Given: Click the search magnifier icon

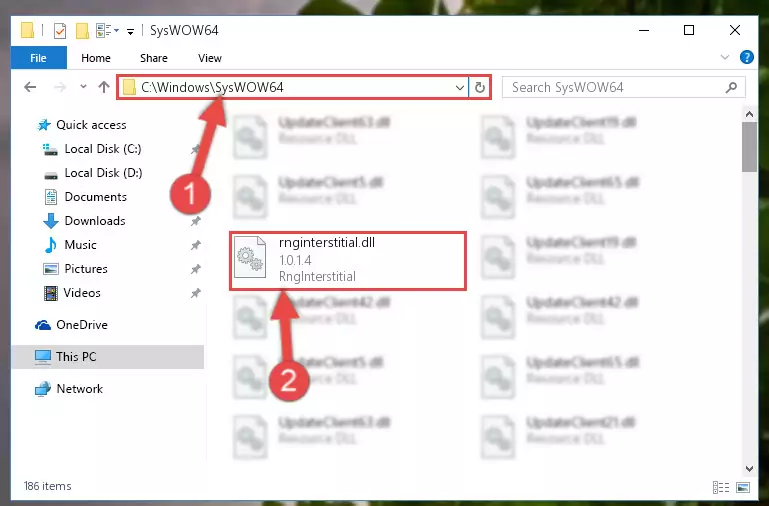Looking at the screenshot, I should pyautogui.click(x=731, y=87).
